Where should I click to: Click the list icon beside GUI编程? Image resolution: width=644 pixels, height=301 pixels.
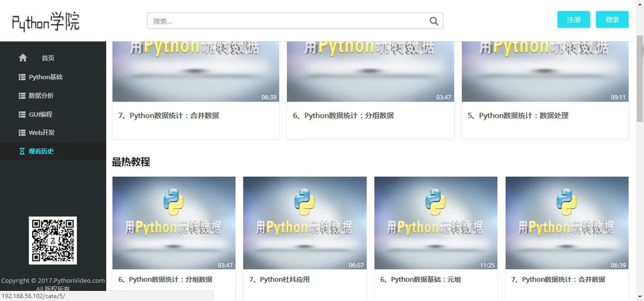point(22,115)
